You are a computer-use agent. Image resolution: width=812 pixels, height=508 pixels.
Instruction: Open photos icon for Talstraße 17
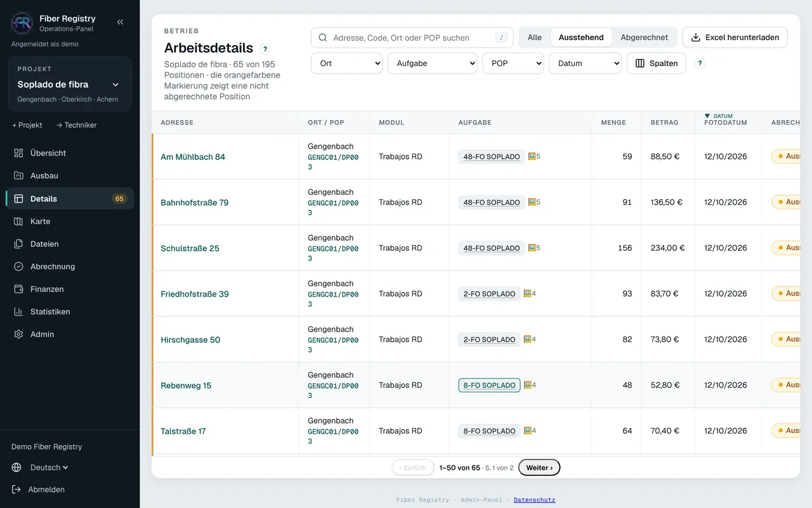coord(529,431)
